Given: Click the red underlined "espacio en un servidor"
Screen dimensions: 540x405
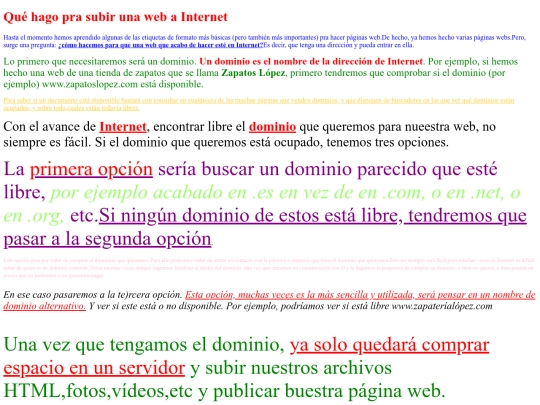Looking at the screenshot, I should tap(94, 368).
